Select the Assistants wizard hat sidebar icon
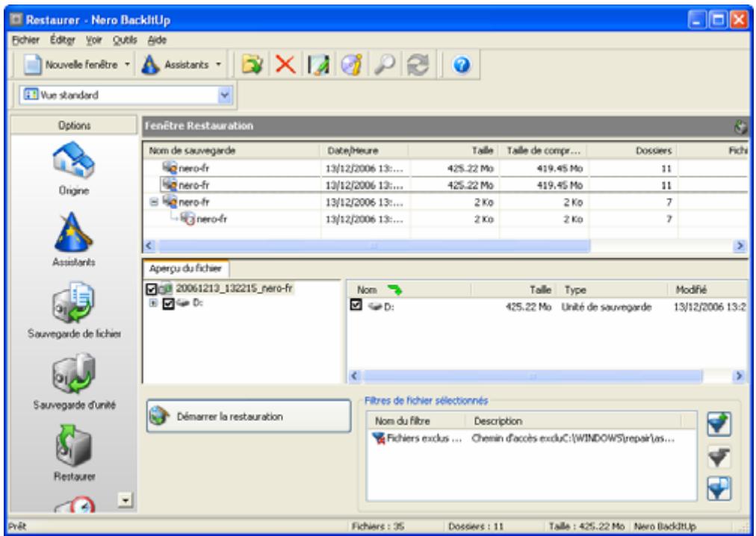 (74, 239)
